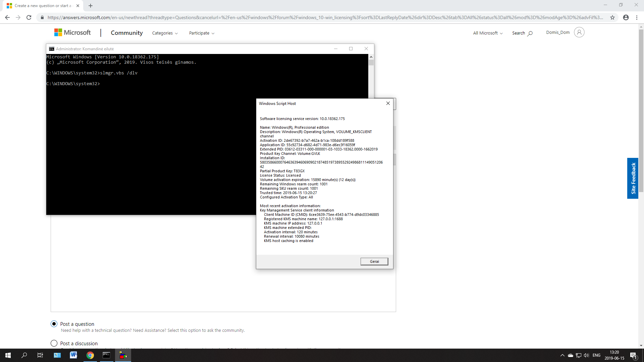This screenshot has width=644, height=362.
Task: Open network tray icon
Action: tap(579, 355)
